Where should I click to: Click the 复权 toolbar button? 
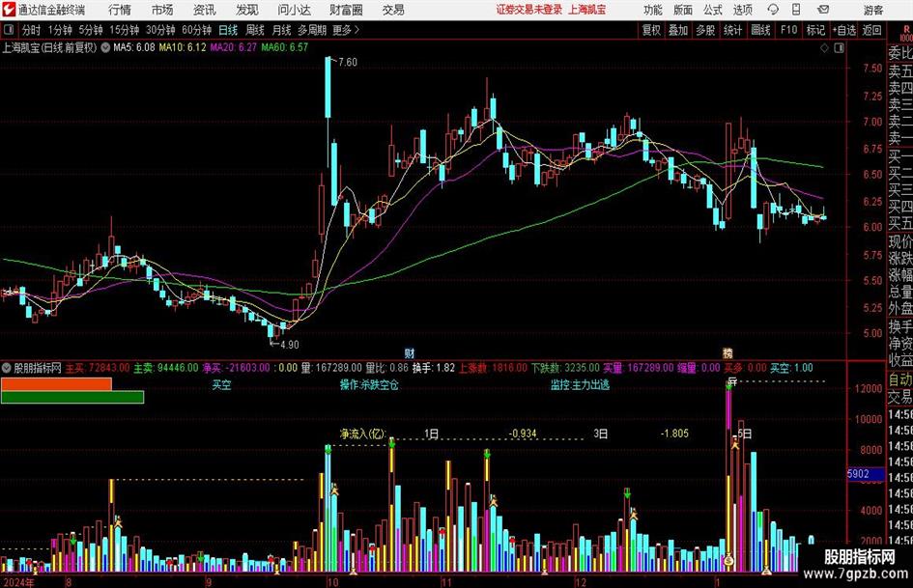651,30
